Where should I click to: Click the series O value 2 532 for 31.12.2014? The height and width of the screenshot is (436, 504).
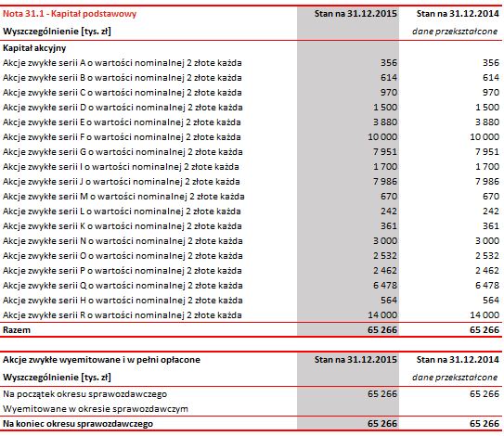click(487, 255)
